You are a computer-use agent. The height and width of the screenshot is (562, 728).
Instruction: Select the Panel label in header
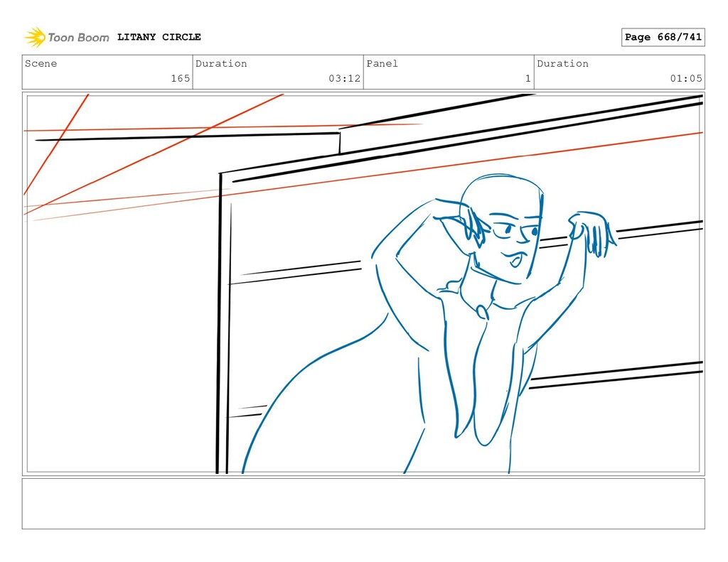(x=382, y=63)
